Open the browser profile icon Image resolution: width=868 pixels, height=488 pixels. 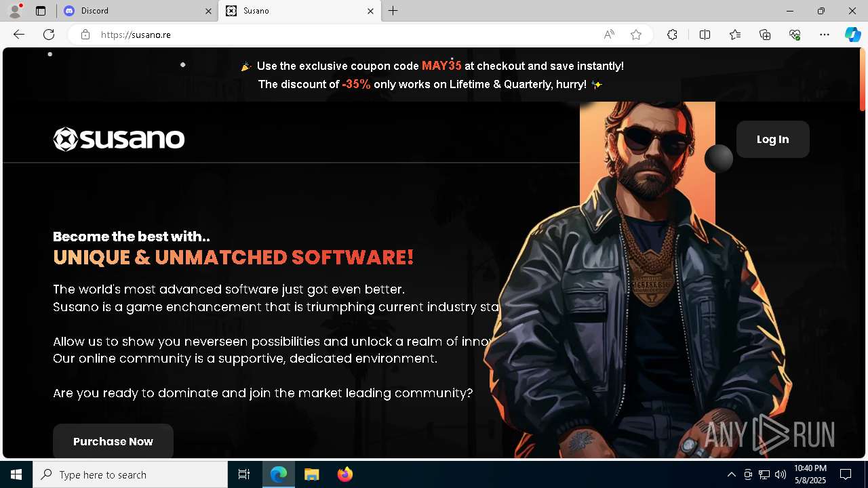[x=14, y=11]
